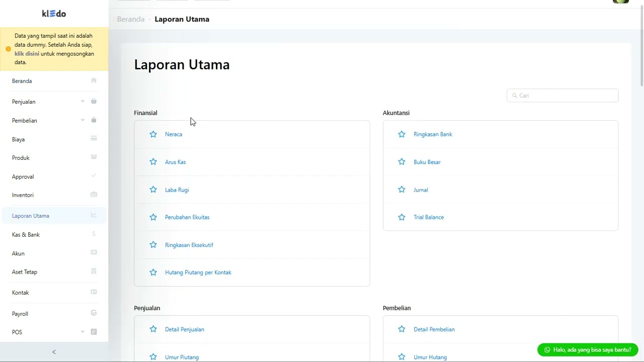Open Hutang Piutang per Kontak report
The height and width of the screenshot is (362, 644).
point(198,273)
